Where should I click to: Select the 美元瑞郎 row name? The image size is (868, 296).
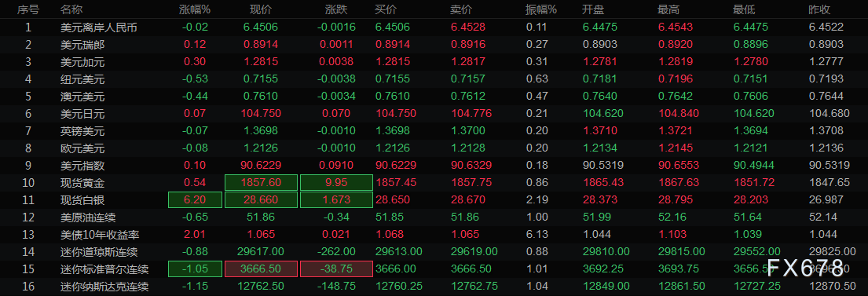(82, 45)
